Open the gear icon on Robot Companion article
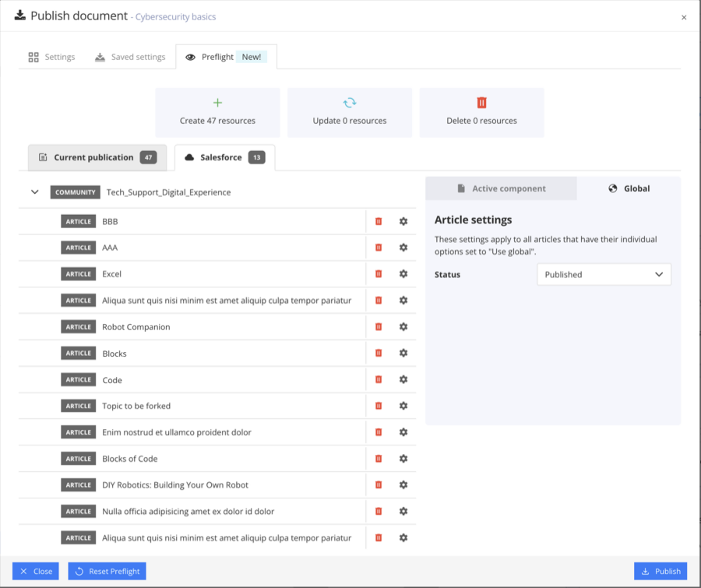701x588 pixels. [403, 326]
